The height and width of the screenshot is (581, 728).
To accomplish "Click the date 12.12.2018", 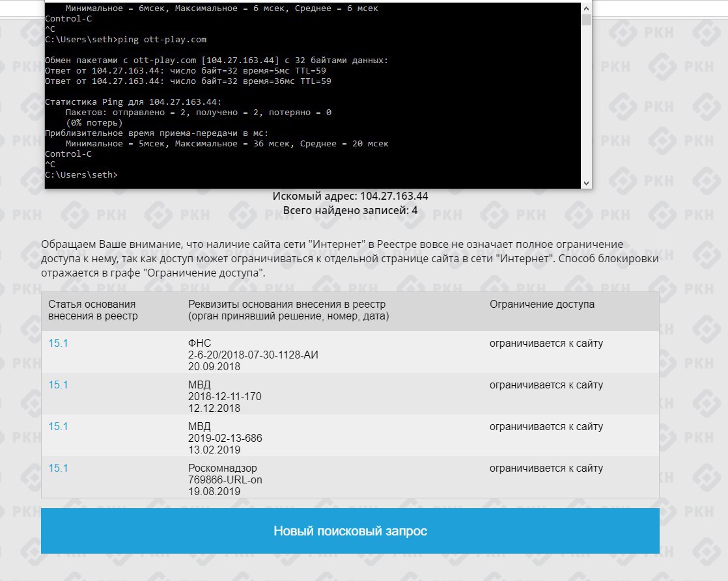I will pyautogui.click(x=214, y=409).
